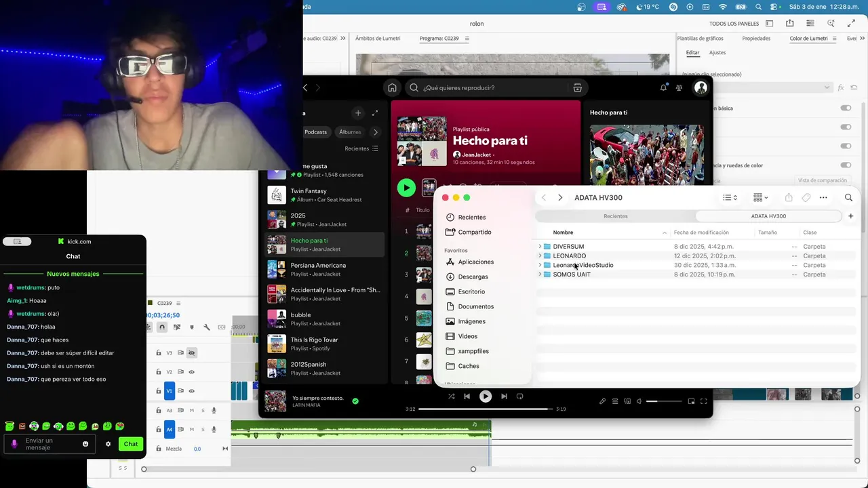Add marker in Premiere timeline toolbar

tap(191, 327)
